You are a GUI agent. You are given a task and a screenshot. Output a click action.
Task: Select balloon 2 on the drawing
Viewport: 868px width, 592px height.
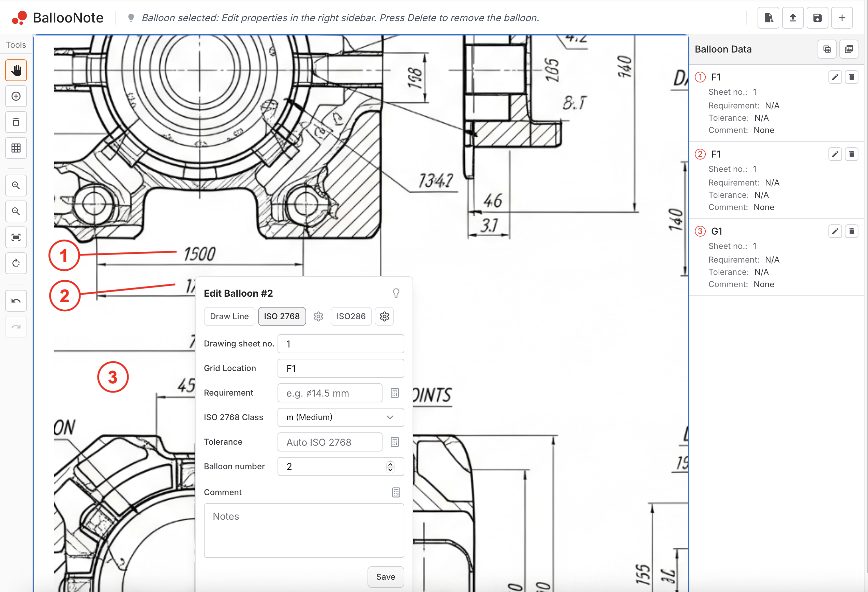click(x=65, y=296)
